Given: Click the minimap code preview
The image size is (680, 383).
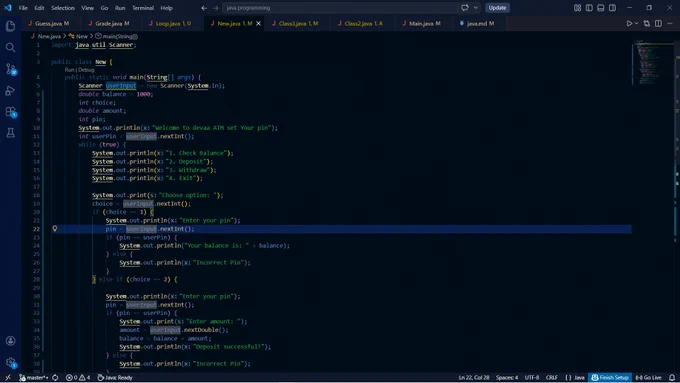Looking at the screenshot, I should coord(653,63).
